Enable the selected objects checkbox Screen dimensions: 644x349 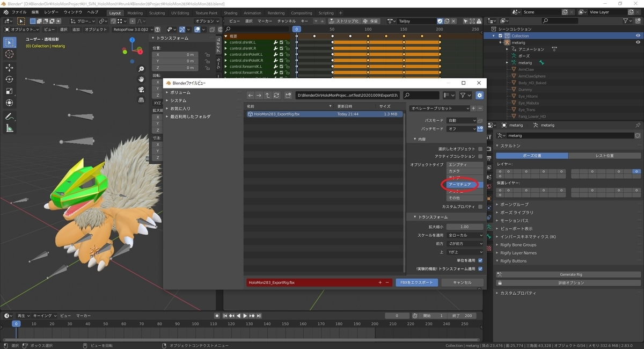[480, 149]
